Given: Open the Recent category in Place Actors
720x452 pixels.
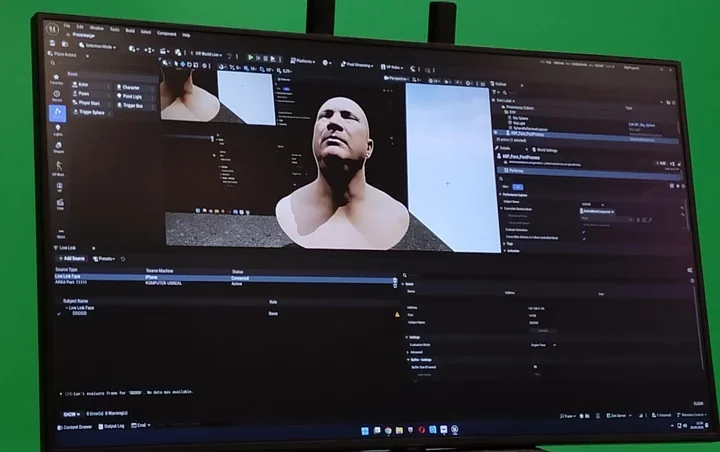Looking at the screenshot, I should [57, 96].
